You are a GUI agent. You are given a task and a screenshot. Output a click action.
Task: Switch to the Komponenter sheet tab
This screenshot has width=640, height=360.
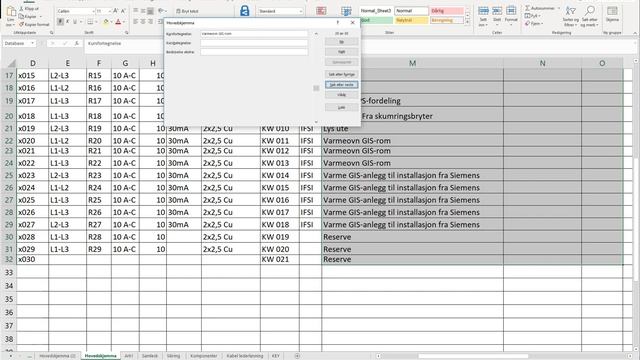tap(204, 356)
